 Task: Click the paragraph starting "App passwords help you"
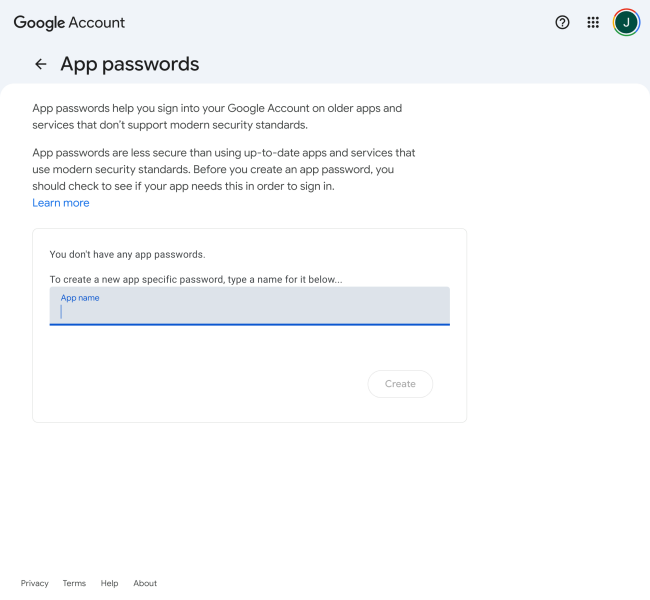point(216,116)
